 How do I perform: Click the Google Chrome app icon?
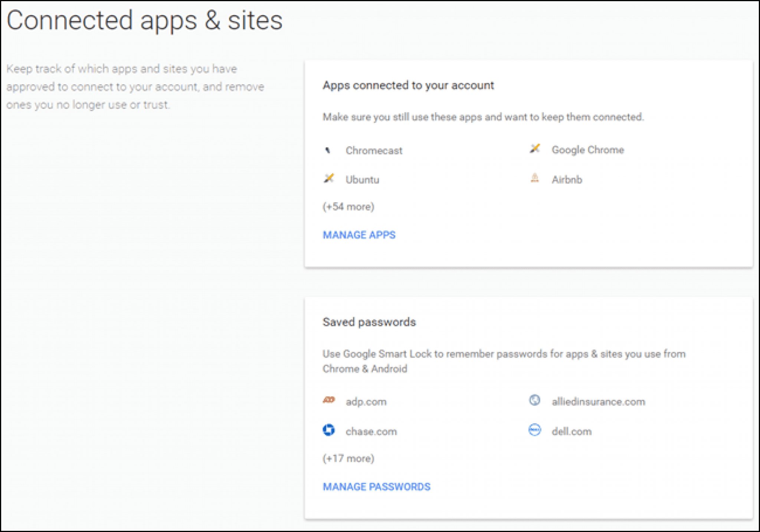click(x=535, y=149)
